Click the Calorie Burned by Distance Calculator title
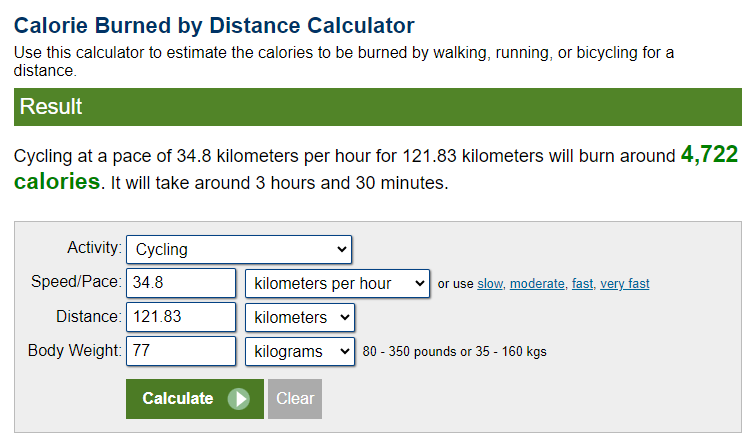This screenshot has width=754, height=445. (214, 25)
